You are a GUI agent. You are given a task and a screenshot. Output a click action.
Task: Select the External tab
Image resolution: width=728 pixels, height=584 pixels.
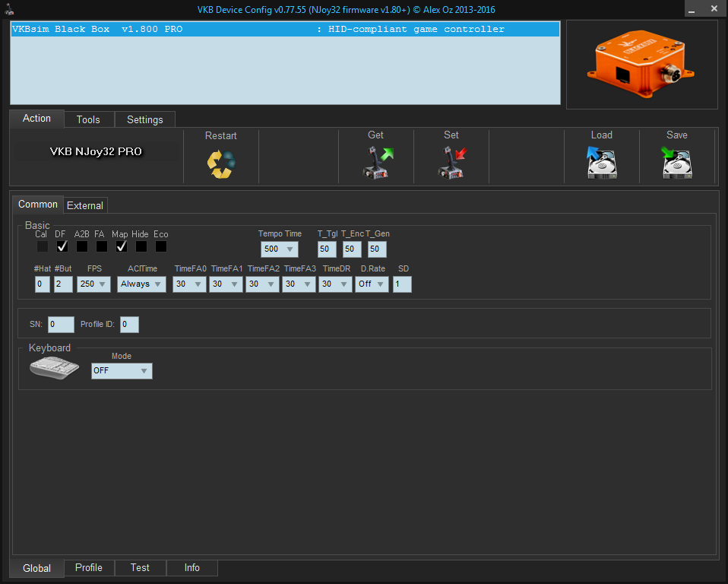click(85, 205)
